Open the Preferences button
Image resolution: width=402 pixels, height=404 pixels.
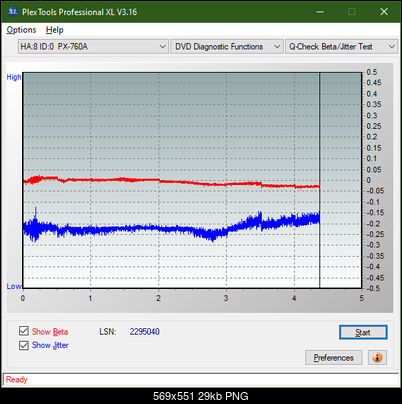point(334,358)
